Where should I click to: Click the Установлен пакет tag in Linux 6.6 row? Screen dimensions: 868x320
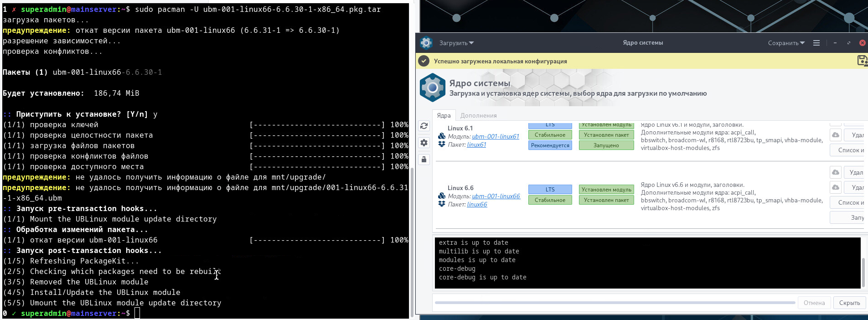coord(606,200)
